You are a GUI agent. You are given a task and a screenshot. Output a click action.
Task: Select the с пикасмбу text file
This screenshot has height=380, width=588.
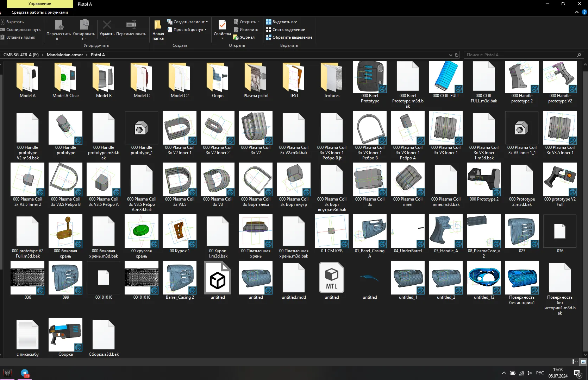[x=27, y=337]
